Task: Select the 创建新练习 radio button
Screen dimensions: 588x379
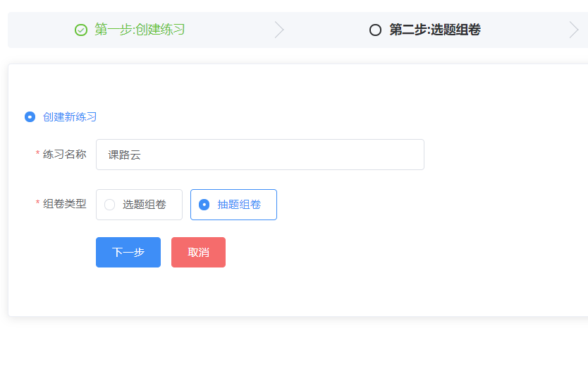Action: (30, 116)
